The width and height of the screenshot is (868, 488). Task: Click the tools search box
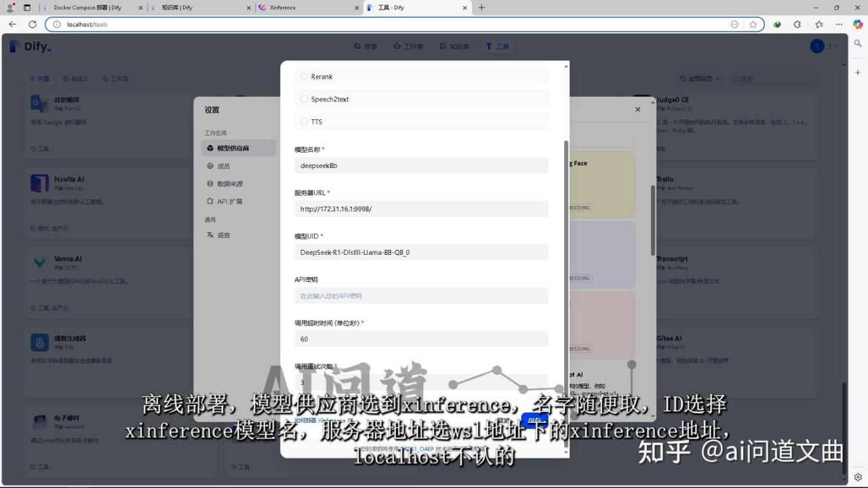[774, 79]
